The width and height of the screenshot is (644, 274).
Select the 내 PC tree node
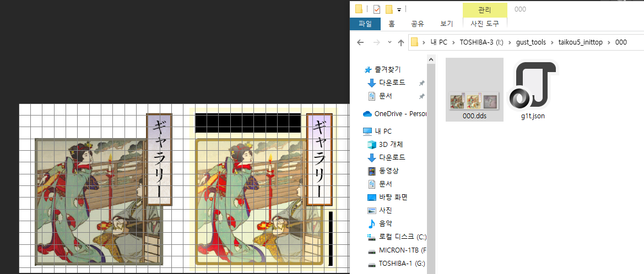383,131
